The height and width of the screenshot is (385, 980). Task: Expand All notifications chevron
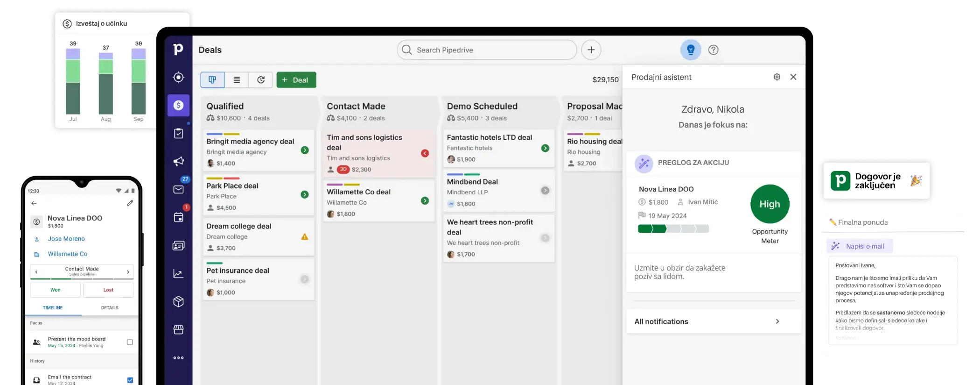tap(777, 321)
